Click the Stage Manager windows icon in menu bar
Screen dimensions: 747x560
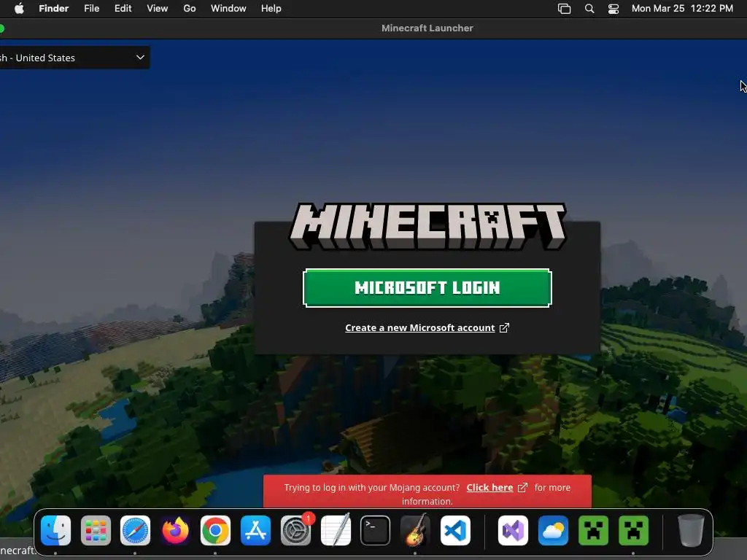coord(564,9)
